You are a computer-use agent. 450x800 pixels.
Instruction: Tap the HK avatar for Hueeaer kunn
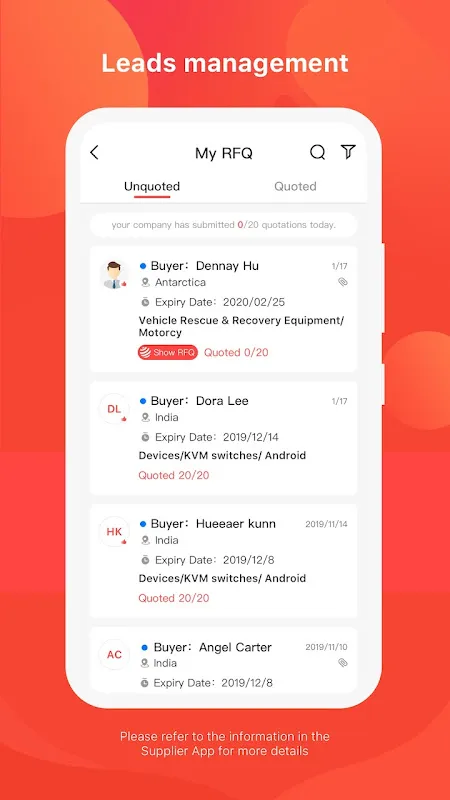click(114, 532)
